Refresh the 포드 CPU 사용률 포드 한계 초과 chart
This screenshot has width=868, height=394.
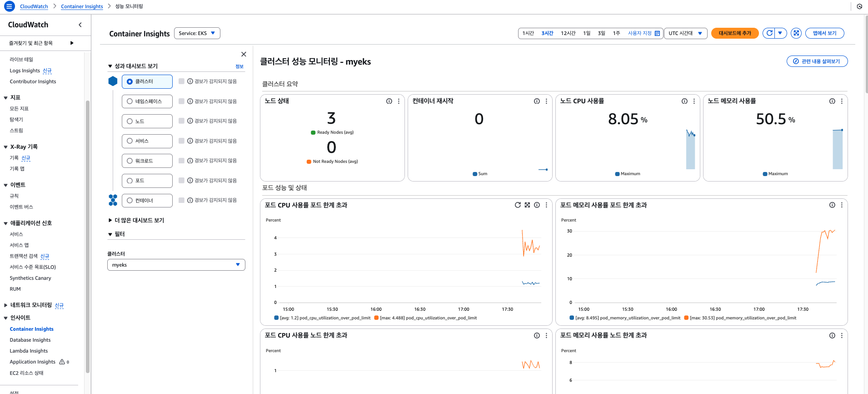[x=518, y=205]
